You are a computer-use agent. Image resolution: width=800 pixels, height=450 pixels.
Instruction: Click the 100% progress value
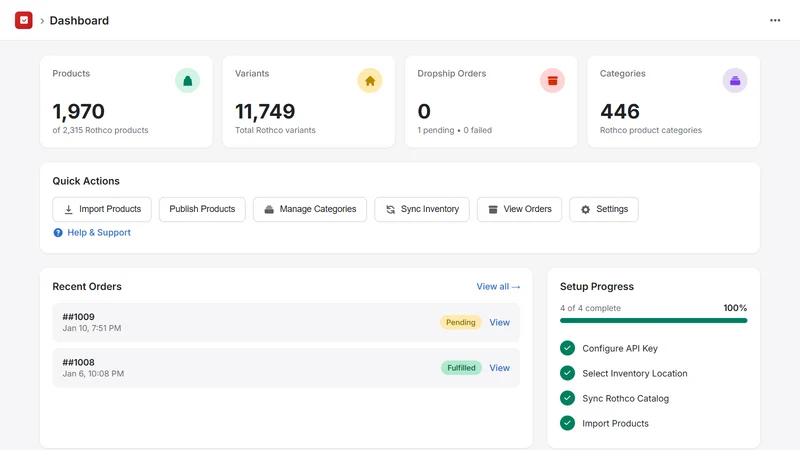pyautogui.click(x=735, y=308)
